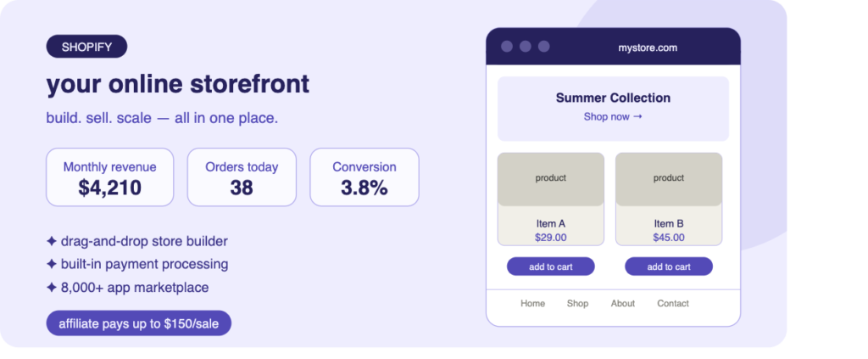The height and width of the screenshot is (359, 868).
Task: Click the mystore.com address text
Action: [x=648, y=48]
